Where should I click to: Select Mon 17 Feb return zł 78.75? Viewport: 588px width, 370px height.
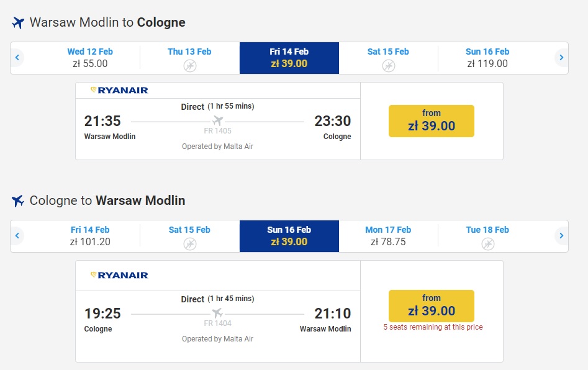[388, 236]
